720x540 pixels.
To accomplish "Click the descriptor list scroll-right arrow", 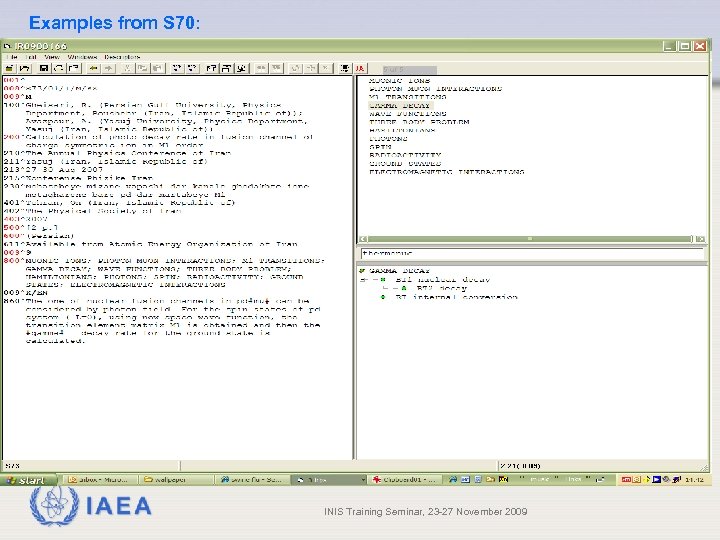I will tap(699, 239).
